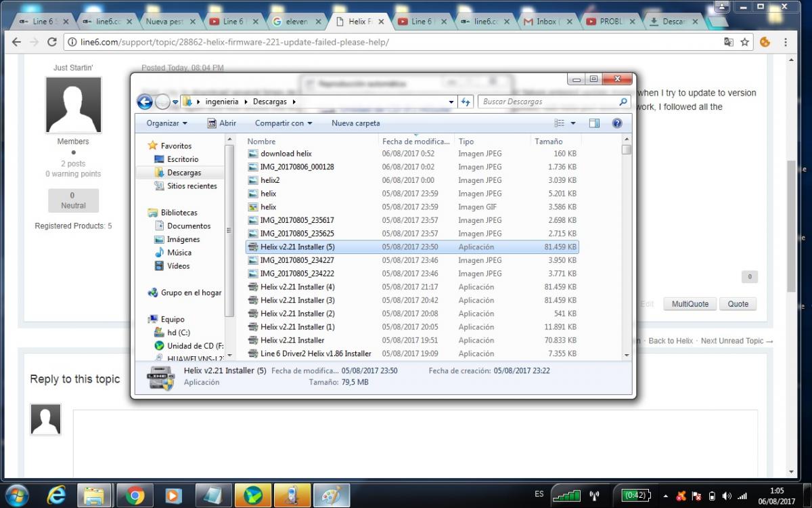Image resolution: width=812 pixels, height=508 pixels.
Task: Open the Organizar menu
Action: pyautogui.click(x=166, y=123)
